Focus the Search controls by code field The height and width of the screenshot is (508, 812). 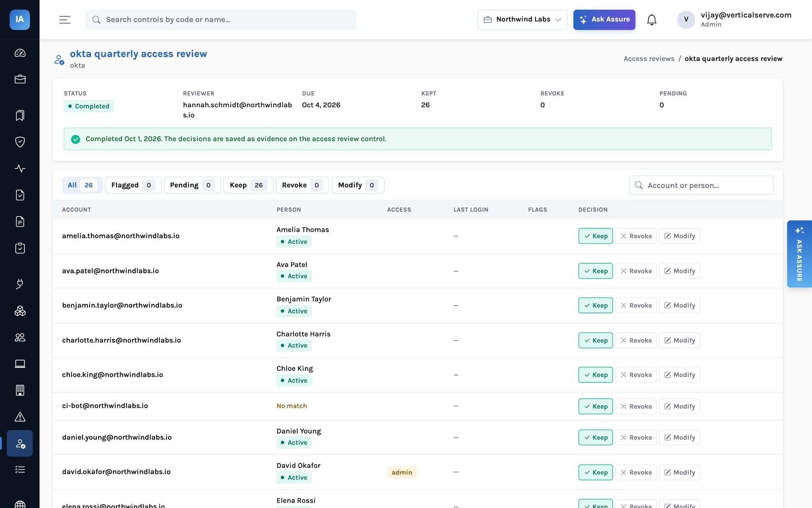pyautogui.click(x=221, y=20)
